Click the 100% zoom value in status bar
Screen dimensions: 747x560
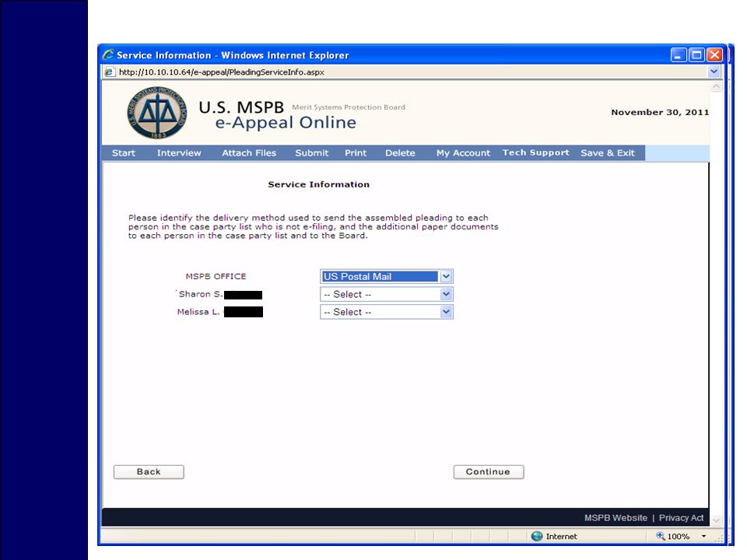[679, 536]
